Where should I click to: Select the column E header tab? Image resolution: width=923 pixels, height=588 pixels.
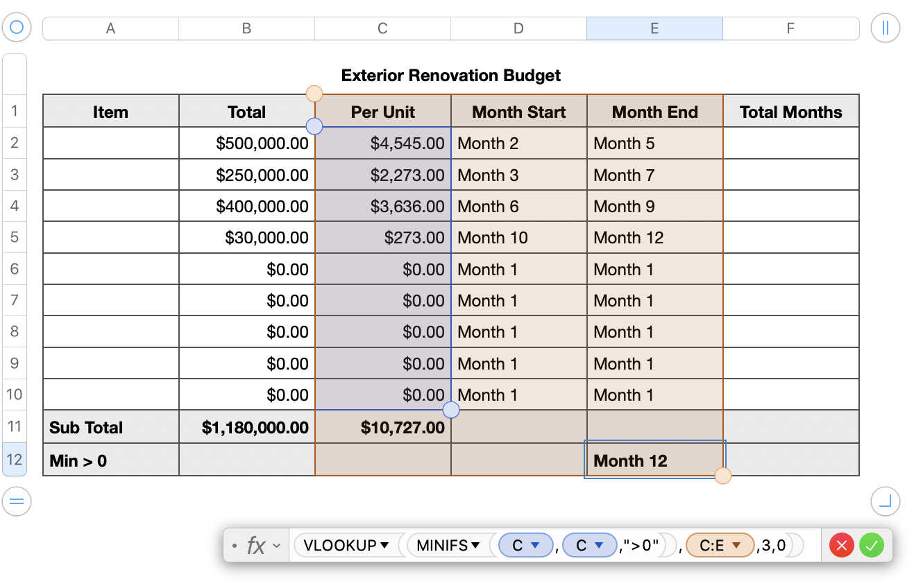(x=654, y=28)
